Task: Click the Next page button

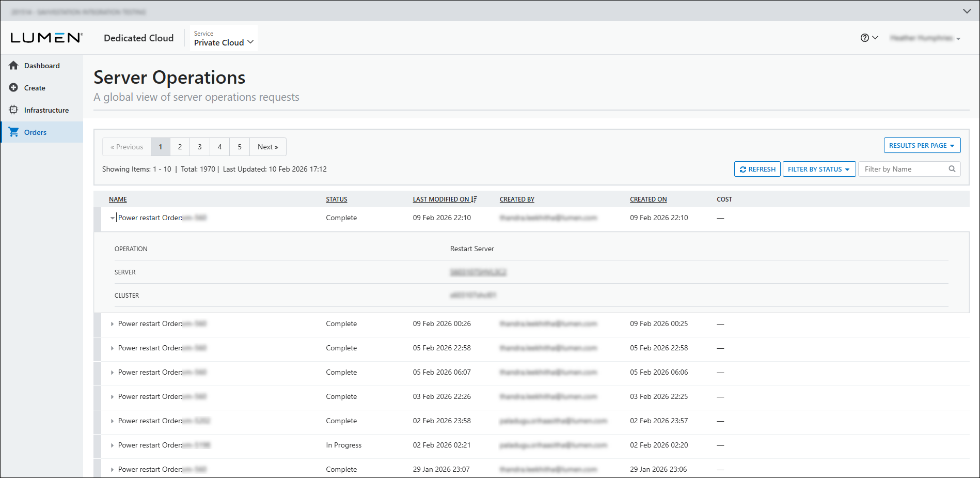Action: click(x=268, y=147)
